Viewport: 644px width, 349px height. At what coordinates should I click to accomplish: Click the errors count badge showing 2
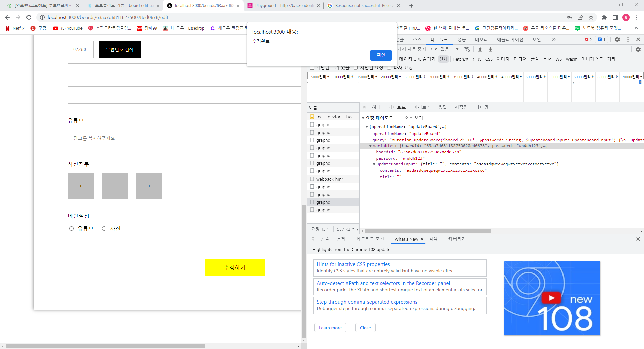(x=588, y=39)
